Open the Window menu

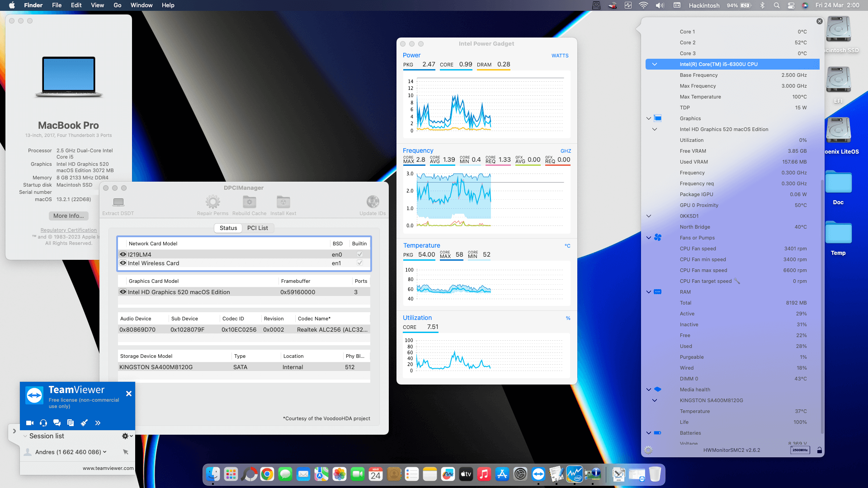click(x=142, y=5)
